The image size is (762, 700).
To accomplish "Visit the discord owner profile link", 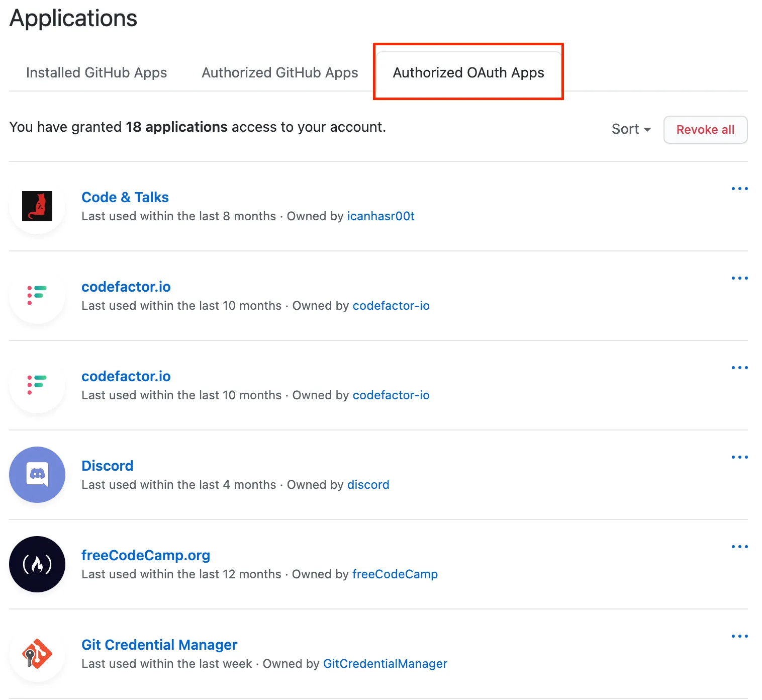I will click(x=368, y=485).
